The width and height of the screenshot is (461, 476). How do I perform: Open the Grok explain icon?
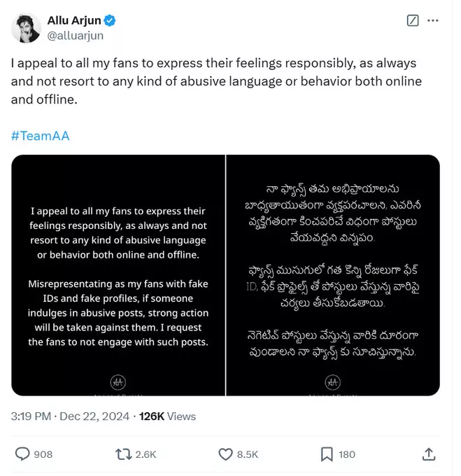(413, 21)
